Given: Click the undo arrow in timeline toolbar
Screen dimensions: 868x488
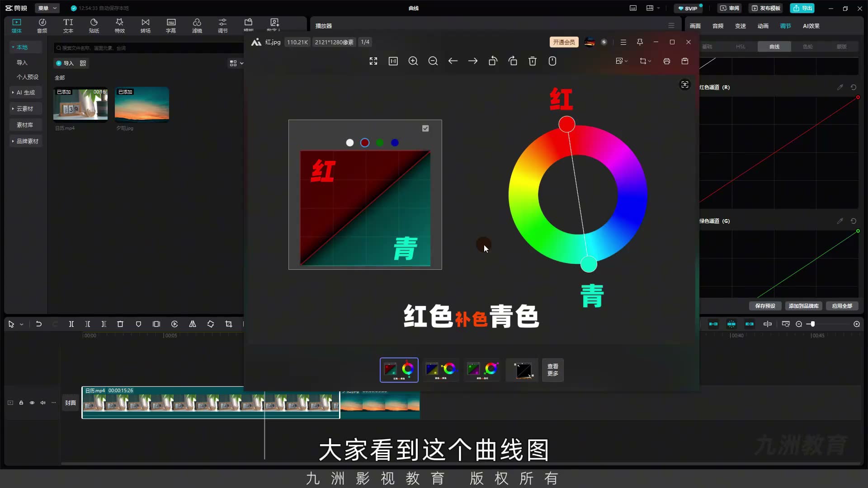Looking at the screenshot, I should pos(39,324).
